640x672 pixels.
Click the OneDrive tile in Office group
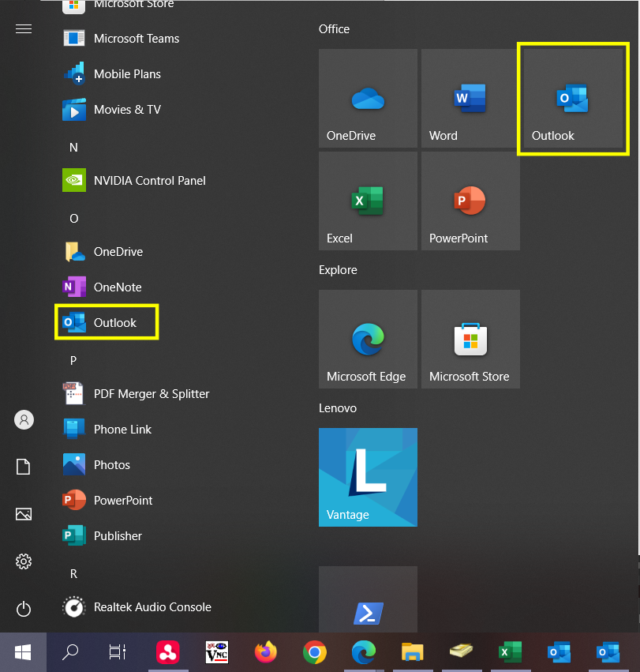368,98
